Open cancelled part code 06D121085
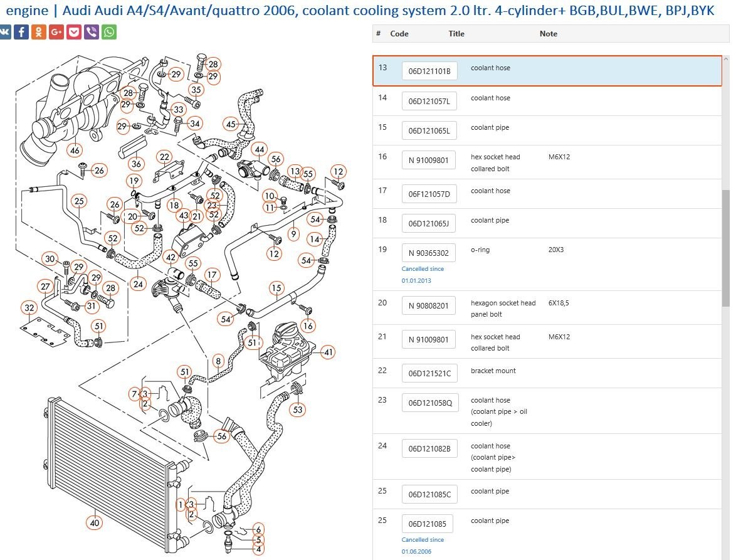 coord(427,524)
